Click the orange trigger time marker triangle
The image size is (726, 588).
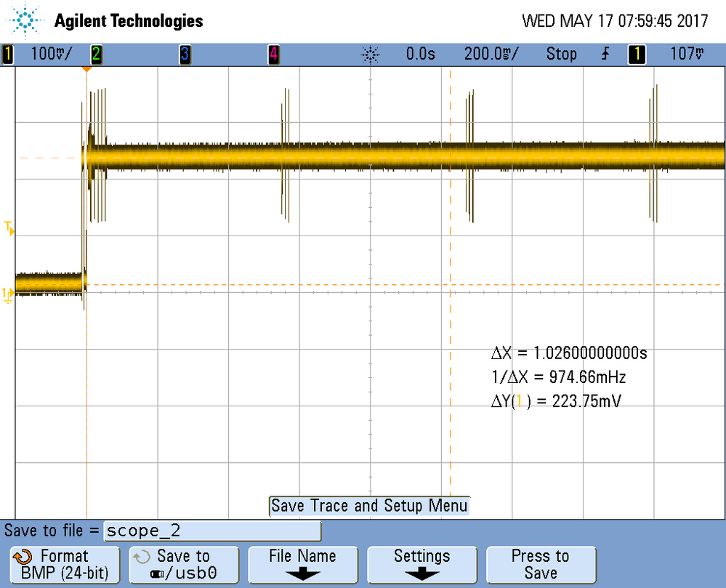86,70
